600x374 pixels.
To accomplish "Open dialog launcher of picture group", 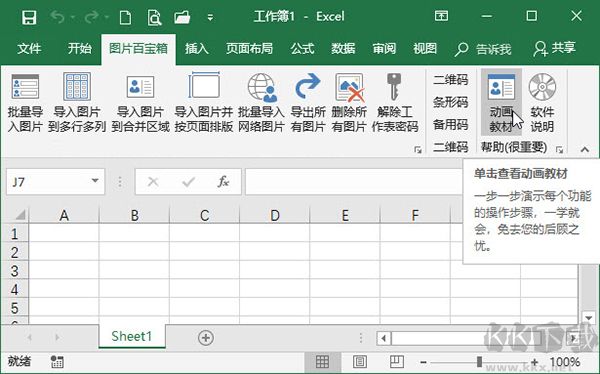I will [418, 150].
